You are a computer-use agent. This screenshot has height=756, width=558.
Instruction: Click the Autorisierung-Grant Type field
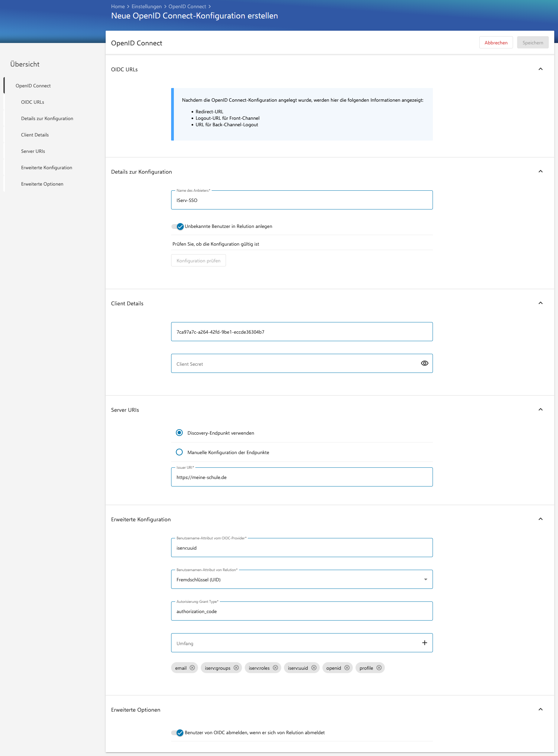click(x=302, y=611)
